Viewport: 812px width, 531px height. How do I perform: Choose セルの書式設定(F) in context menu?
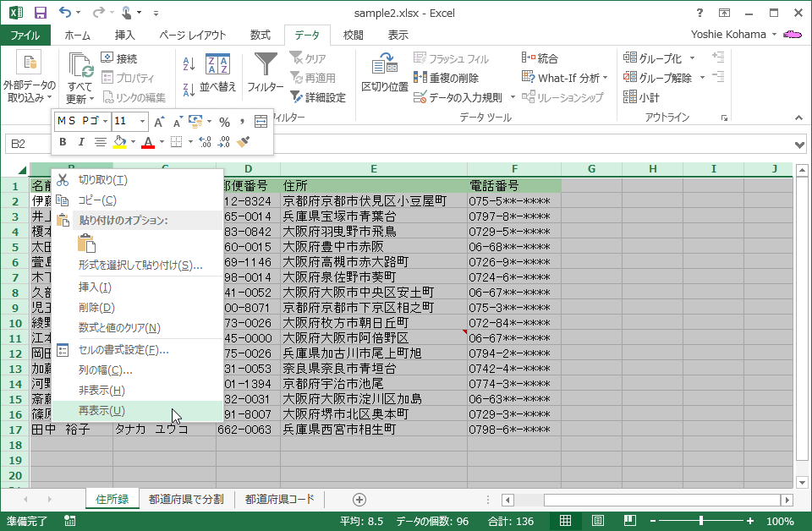click(x=138, y=350)
